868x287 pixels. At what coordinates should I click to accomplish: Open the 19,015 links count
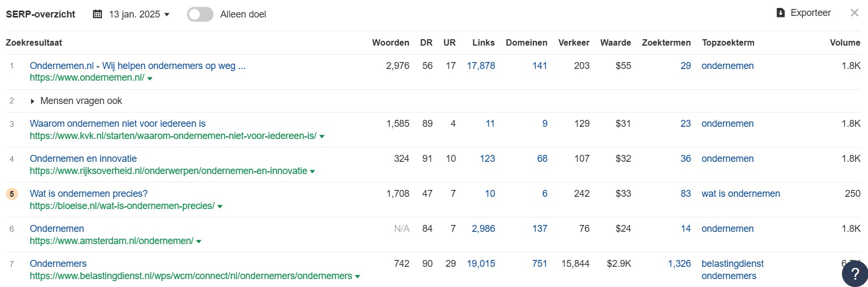[x=481, y=264]
